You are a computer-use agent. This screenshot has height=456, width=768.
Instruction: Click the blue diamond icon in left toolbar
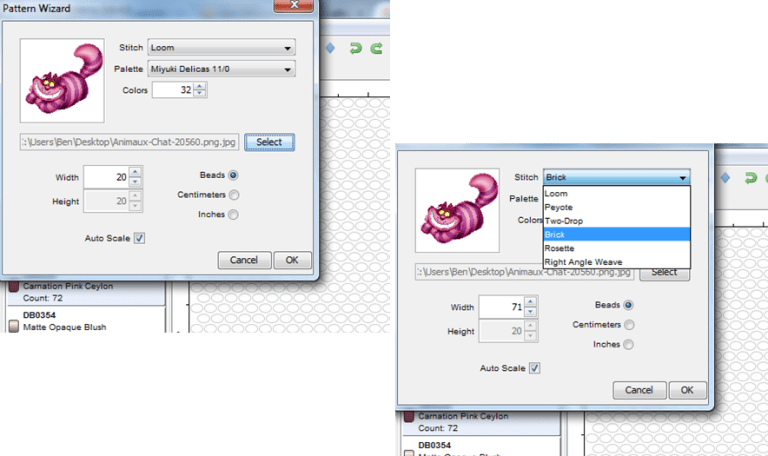pos(331,48)
